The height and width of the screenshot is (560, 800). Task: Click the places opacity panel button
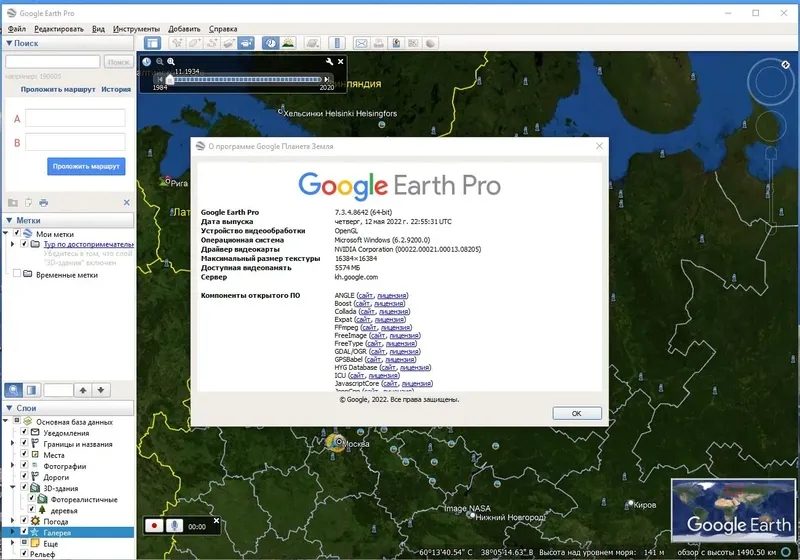[31, 390]
